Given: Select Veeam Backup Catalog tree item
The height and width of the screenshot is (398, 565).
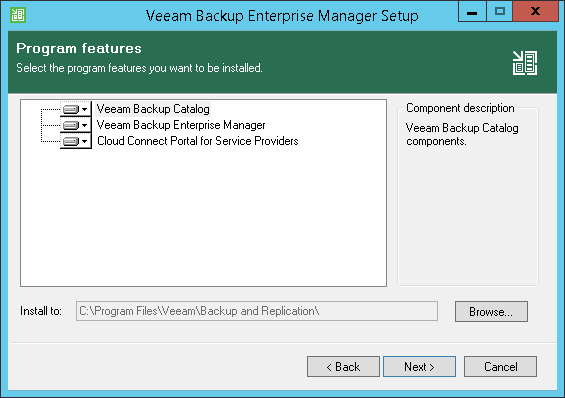Looking at the screenshot, I should 153,109.
